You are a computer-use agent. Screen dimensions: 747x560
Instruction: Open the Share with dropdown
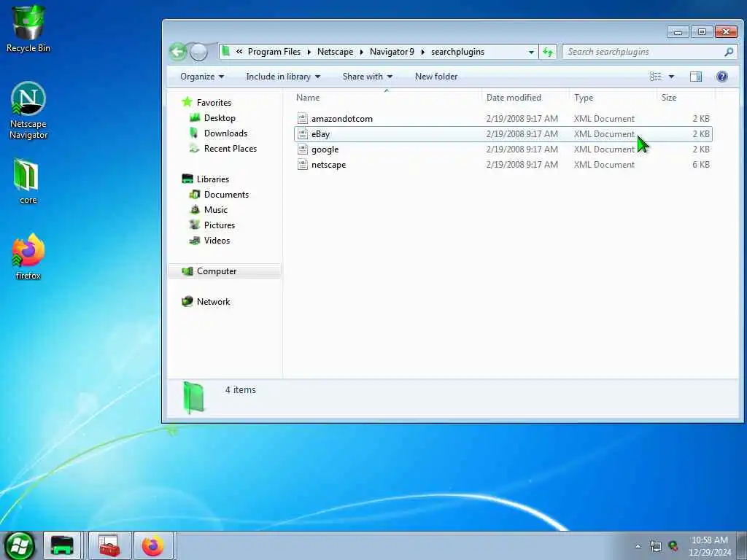tap(368, 76)
